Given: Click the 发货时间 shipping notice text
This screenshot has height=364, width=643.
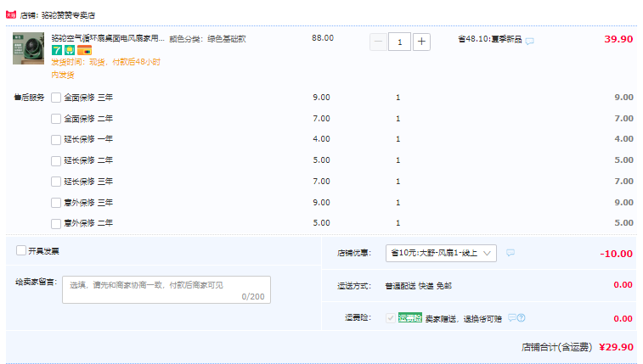Looking at the screenshot, I should 106,69.
